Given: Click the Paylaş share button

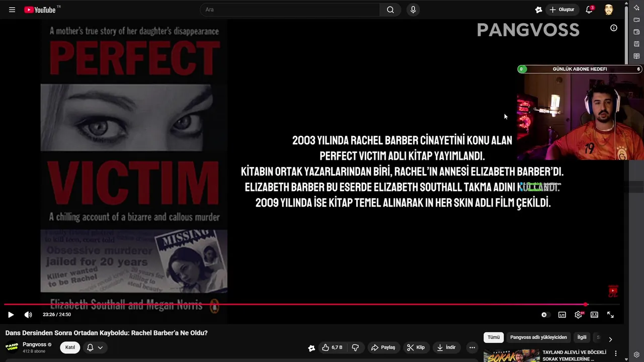Looking at the screenshot, I should pos(383,347).
